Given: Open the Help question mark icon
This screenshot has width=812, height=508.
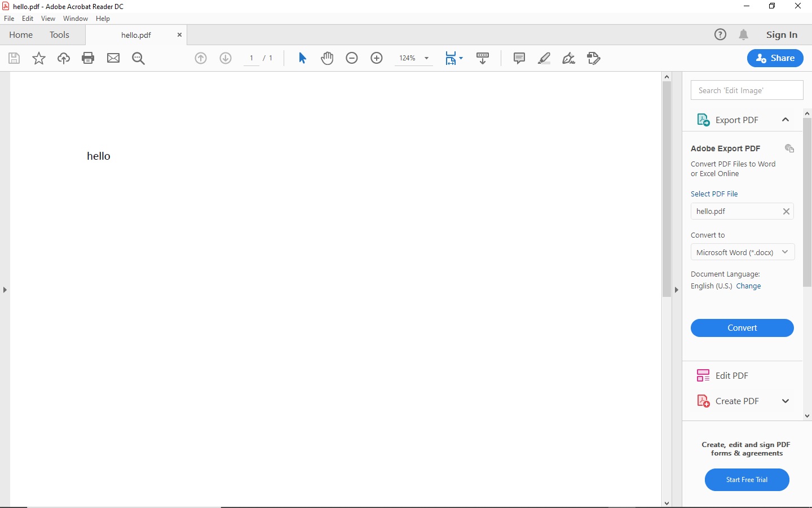Looking at the screenshot, I should point(720,34).
